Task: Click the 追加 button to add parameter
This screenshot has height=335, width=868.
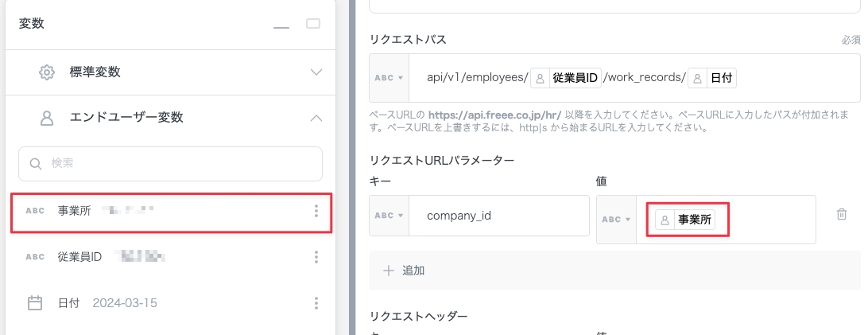Action: 404,271
